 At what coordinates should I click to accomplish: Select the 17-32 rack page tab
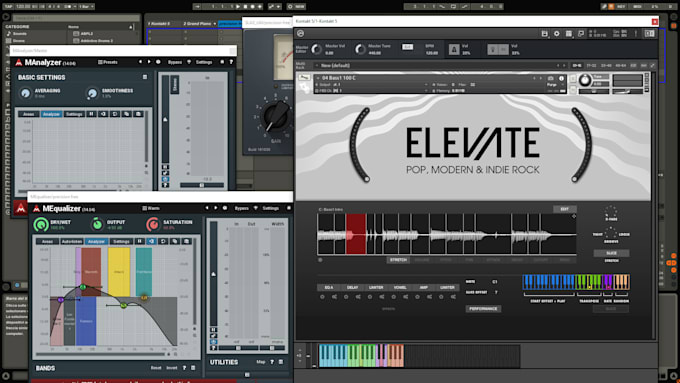[x=591, y=65]
